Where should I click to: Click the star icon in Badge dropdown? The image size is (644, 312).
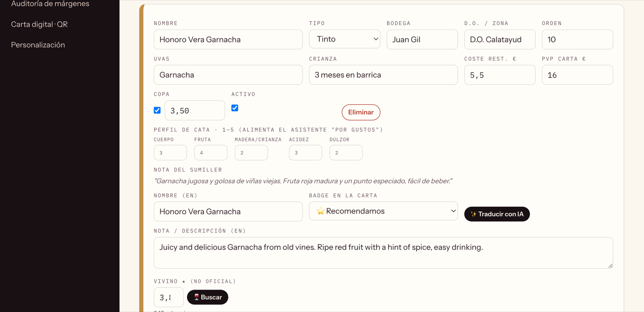click(x=320, y=211)
